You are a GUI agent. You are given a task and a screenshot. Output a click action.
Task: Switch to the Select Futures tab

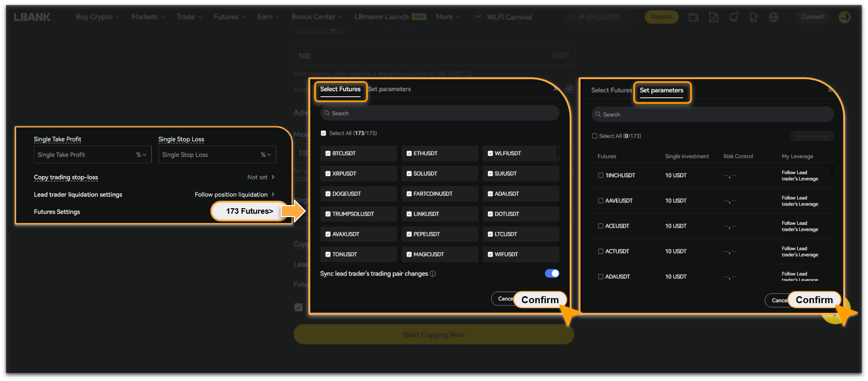click(x=340, y=89)
